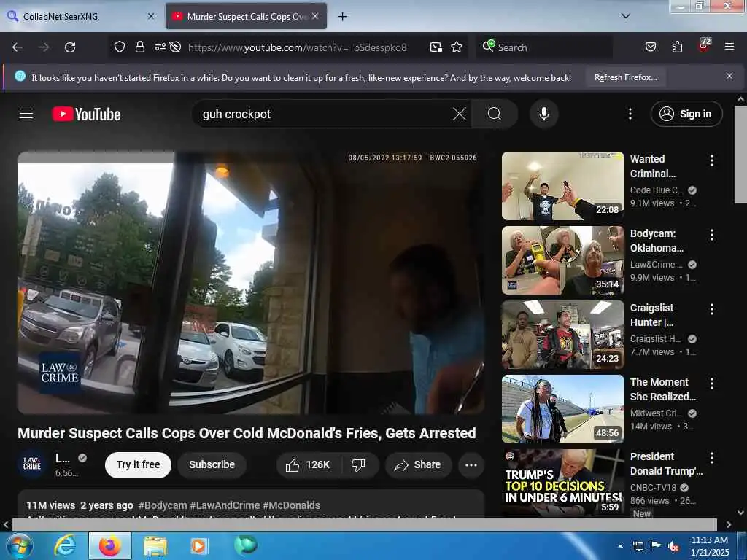This screenshot has width=747, height=560.
Task: Open the site permissions icon in address bar
Action: pyautogui.click(x=160, y=47)
